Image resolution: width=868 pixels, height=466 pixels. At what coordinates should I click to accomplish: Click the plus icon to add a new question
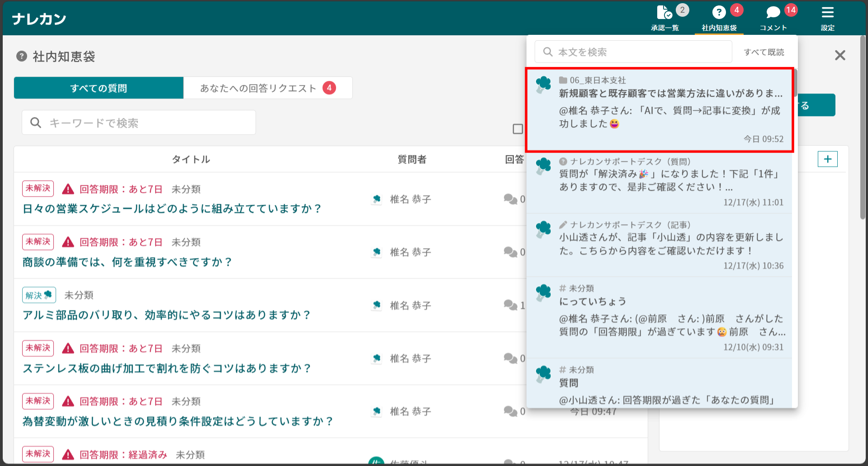[x=828, y=159]
